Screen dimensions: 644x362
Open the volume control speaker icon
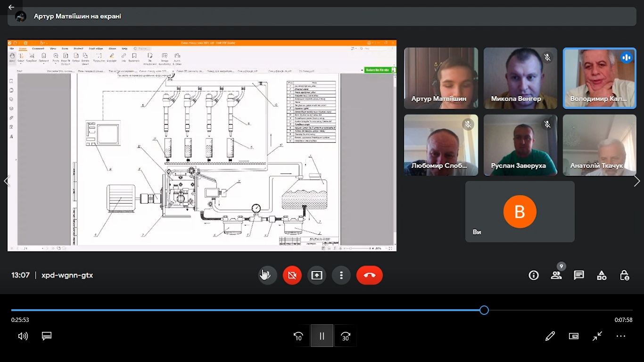coord(23,336)
